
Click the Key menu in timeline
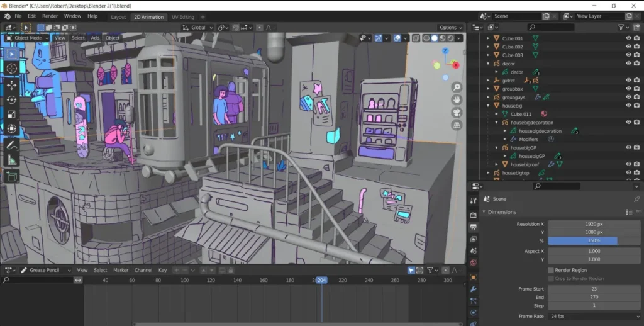click(163, 270)
